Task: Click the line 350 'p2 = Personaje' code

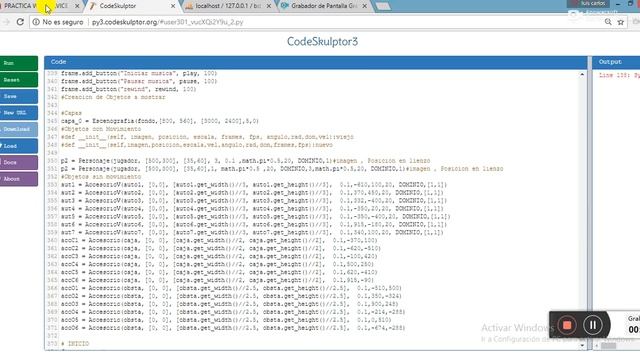Action: pos(245,161)
